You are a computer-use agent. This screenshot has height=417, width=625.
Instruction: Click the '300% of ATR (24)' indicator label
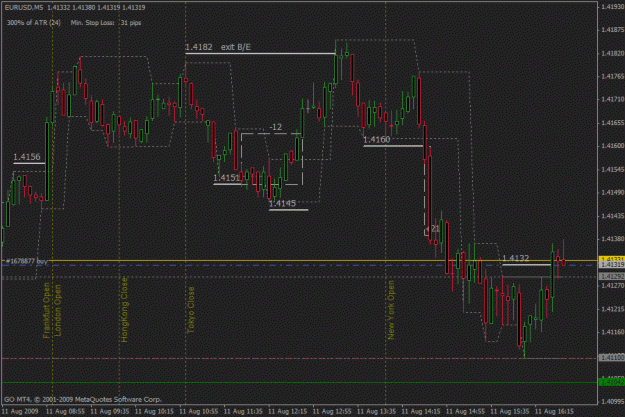[34, 23]
